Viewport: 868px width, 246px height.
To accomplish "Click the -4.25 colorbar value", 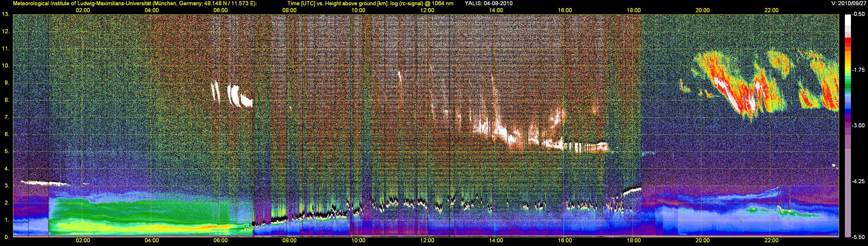I will coord(858,181).
